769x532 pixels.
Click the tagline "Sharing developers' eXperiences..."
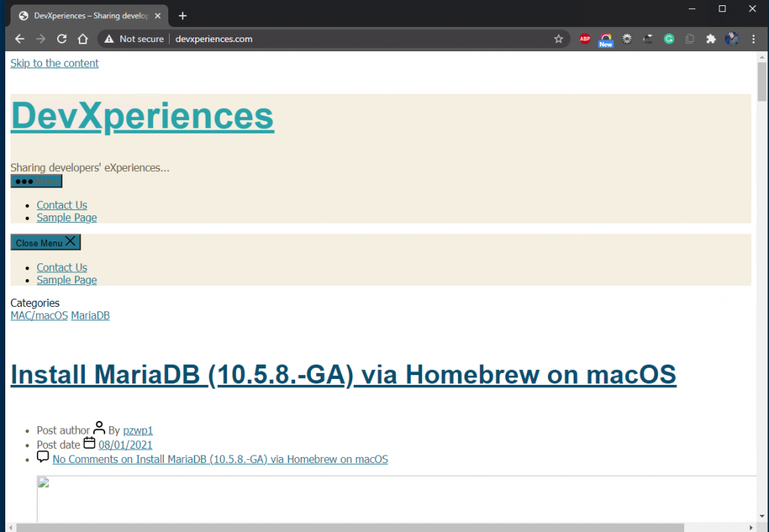(x=90, y=167)
